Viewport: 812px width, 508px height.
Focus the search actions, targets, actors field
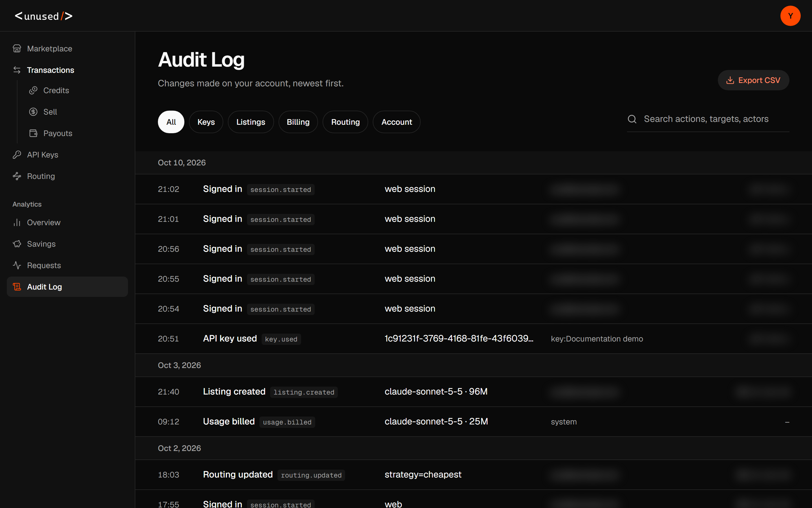[x=708, y=119]
